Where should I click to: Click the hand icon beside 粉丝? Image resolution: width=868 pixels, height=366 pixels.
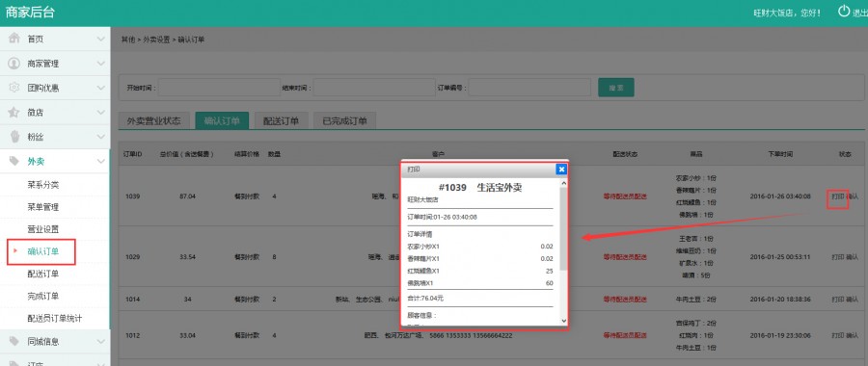click(14, 137)
